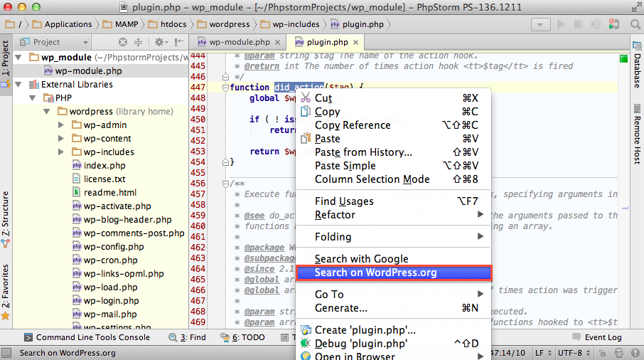Choose Copy from context menu

point(393,112)
